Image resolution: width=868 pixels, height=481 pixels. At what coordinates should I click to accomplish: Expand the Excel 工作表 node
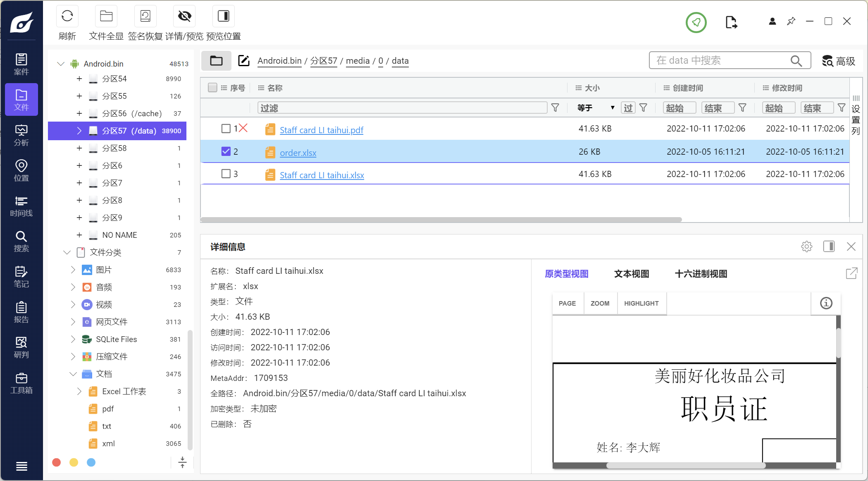tap(79, 391)
